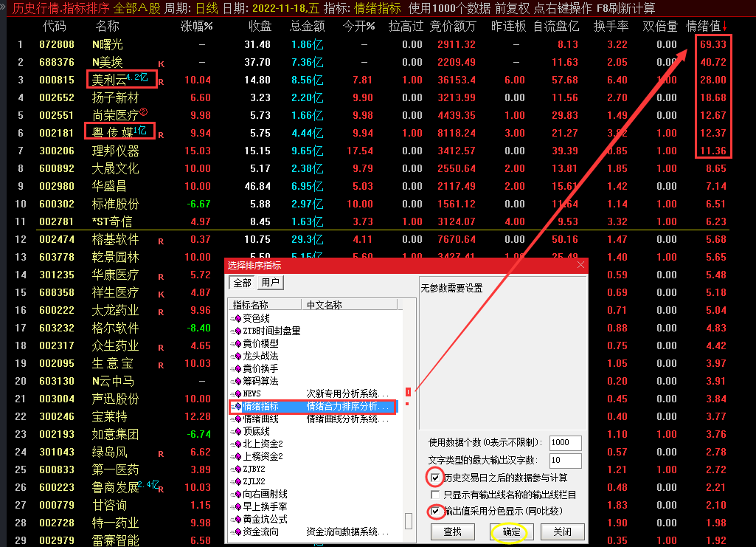Toggle 输出值采用分色显示 checkbox

point(435,512)
